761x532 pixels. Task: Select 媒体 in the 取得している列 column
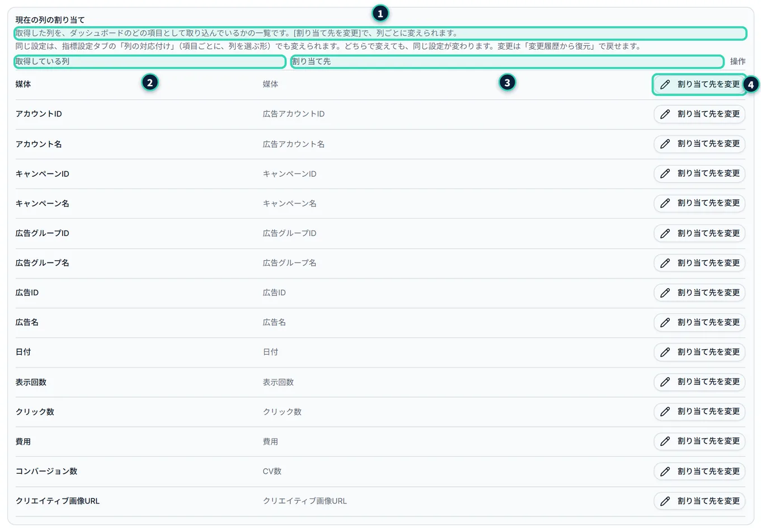(24, 84)
